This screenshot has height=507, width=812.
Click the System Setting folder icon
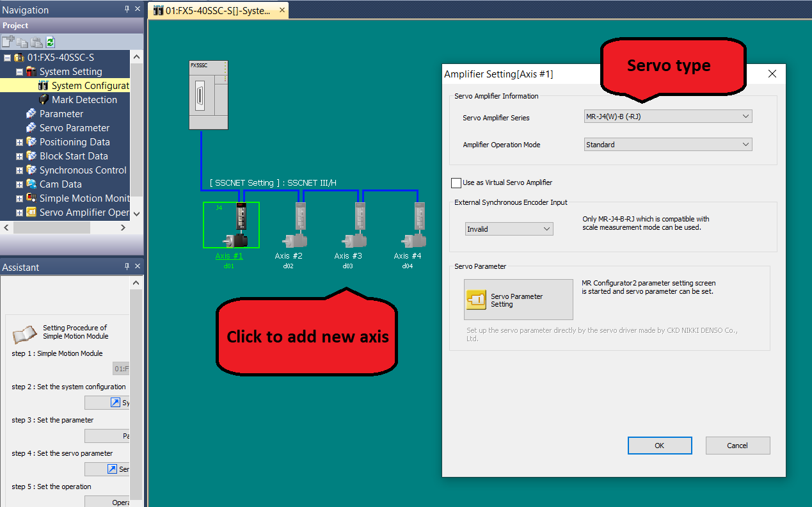[31, 72]
